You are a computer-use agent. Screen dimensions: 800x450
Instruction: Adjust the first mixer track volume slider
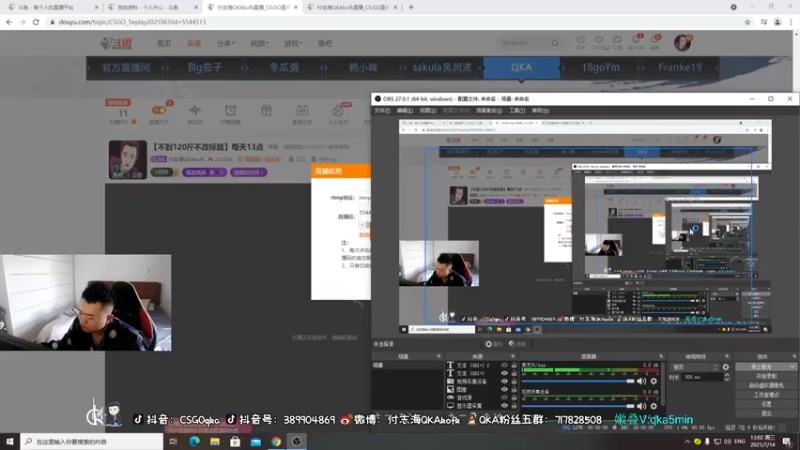(x=578, y=381)
